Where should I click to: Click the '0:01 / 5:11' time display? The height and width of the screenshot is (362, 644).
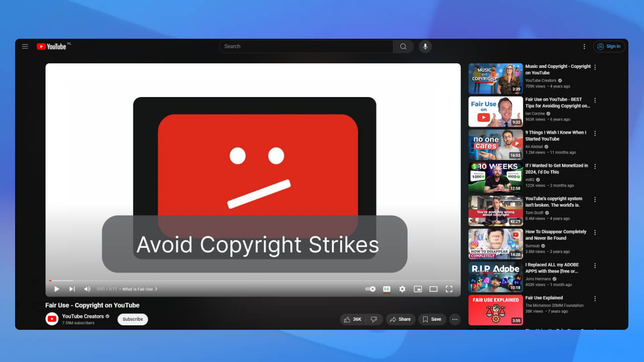tap(107, 289)
